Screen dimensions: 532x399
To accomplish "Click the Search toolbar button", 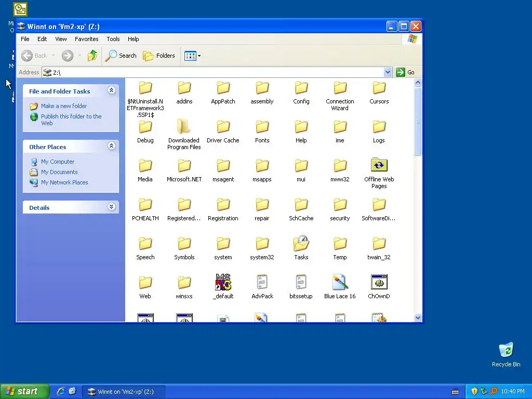I will coord(121,55).
